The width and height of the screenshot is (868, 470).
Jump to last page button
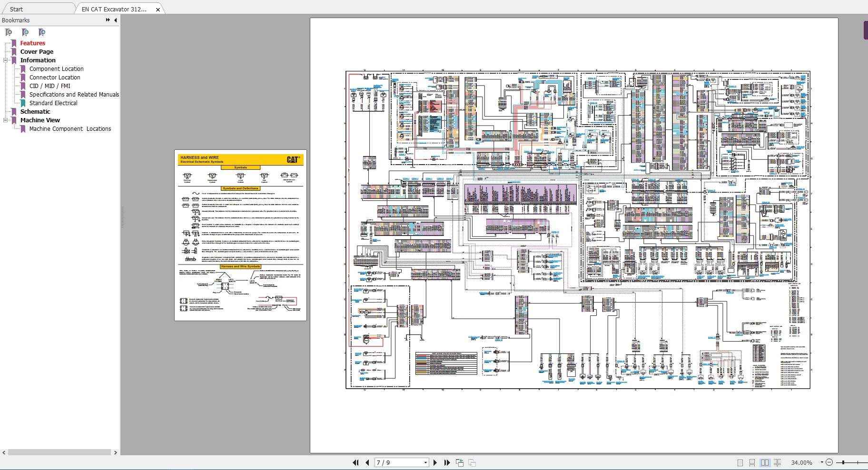[x=447, y=462]
